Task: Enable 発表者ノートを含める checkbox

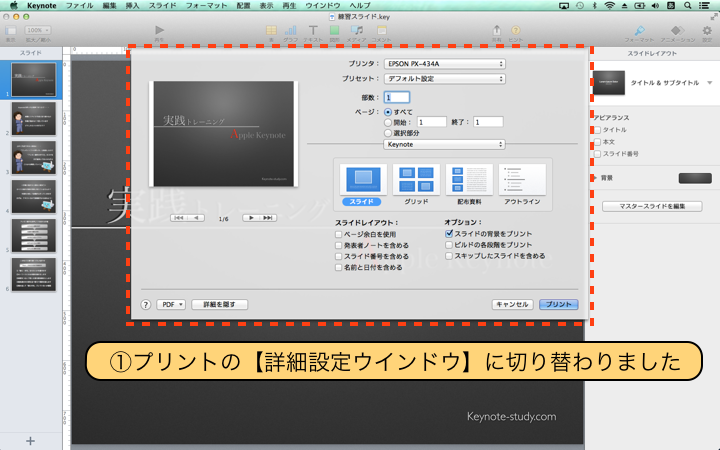Action: [x=338, y=245]
